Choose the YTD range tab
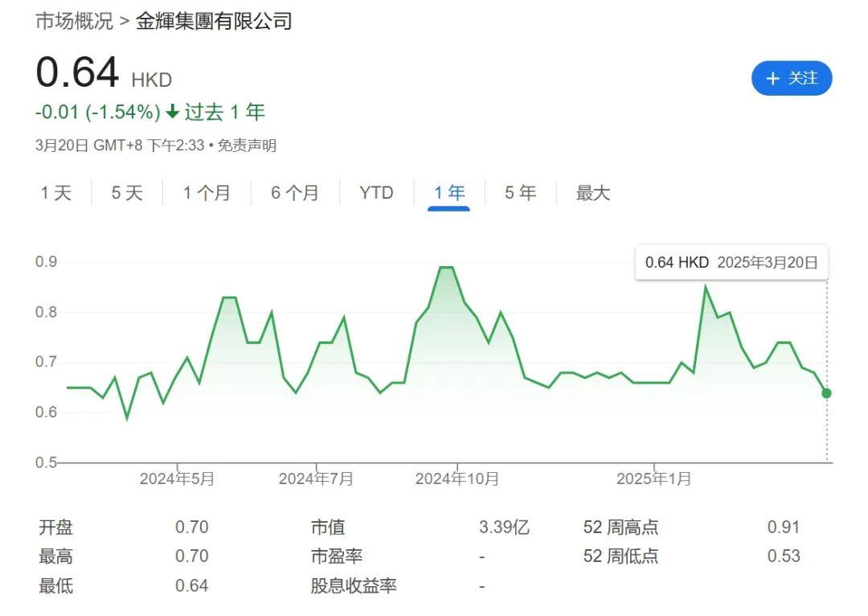This screenshot has height=616, width=868. click(x=376, y=193)
